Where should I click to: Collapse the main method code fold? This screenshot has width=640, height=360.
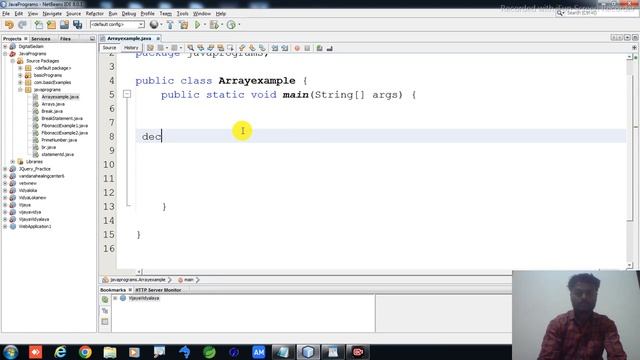(127, 95)
